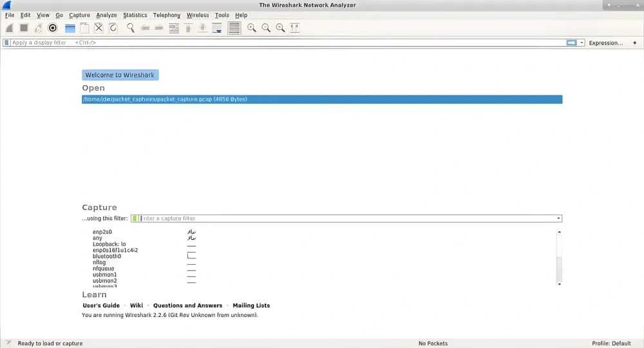Click the interface list scrollbar thumb

click(x=559, y=246)
